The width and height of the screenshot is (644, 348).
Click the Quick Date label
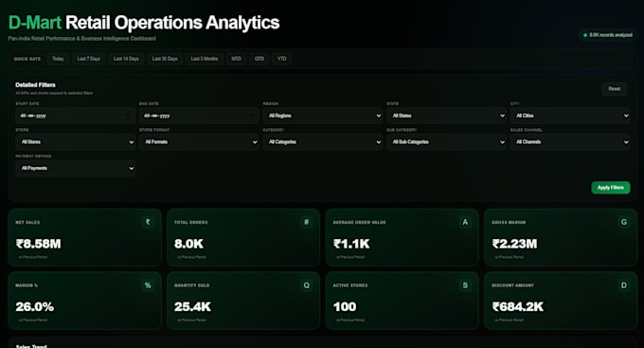(27, 59)
